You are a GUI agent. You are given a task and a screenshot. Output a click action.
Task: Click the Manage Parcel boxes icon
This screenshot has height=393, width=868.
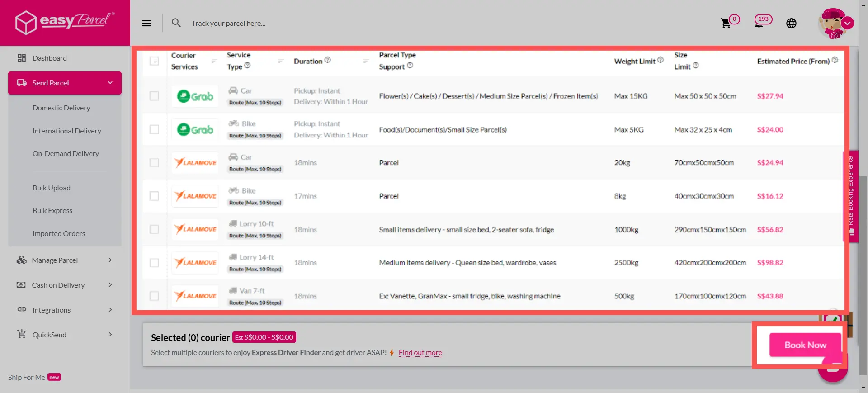(x=22, y=260)
